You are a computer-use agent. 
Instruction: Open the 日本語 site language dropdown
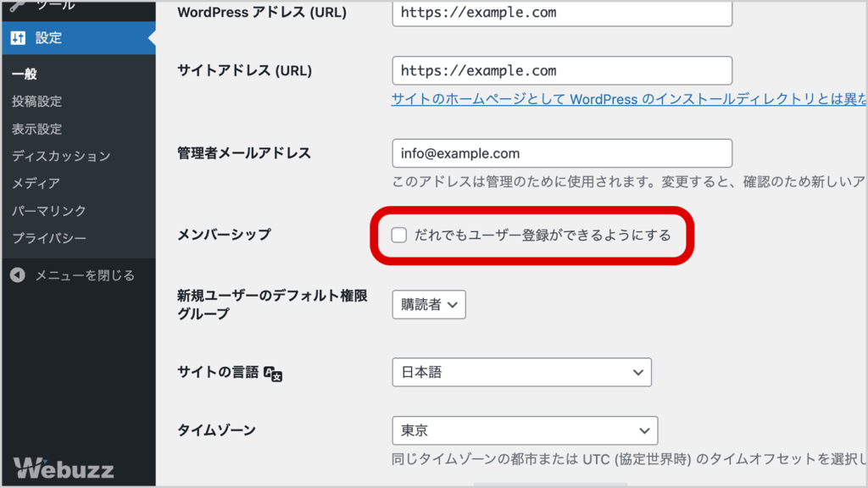pos(521,372)
